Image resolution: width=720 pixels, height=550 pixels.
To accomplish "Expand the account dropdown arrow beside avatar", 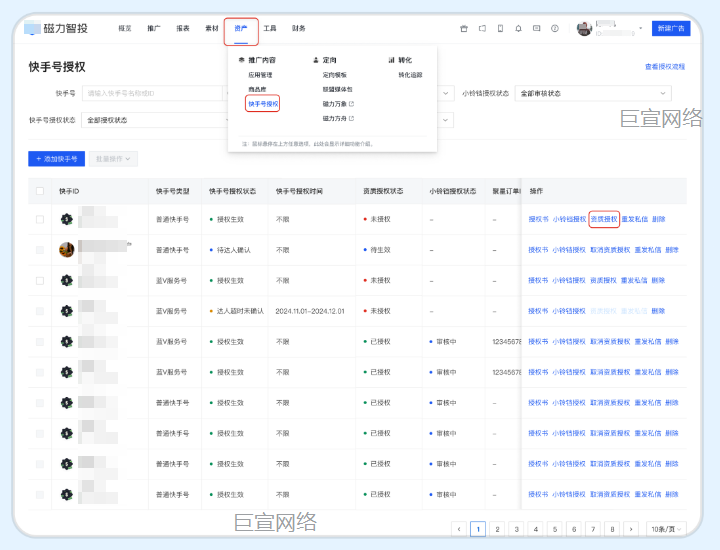I will [641, 28].
